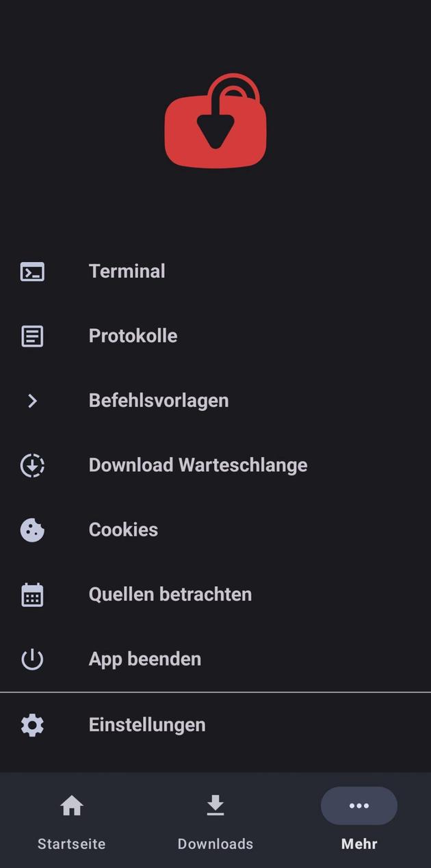The image size is (431, 868).
Task: Tap the Download Warteschlange queue icon
Action: (x=32, y=465)
